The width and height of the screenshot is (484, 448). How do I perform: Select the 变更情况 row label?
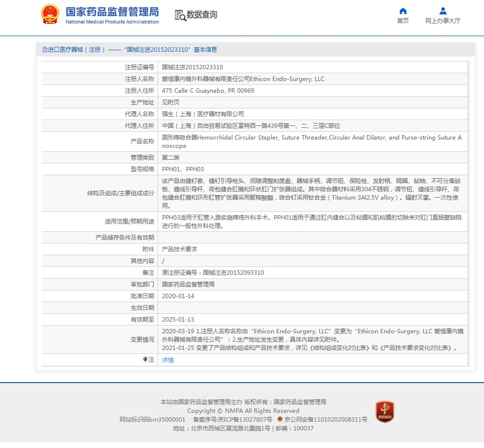142,340
